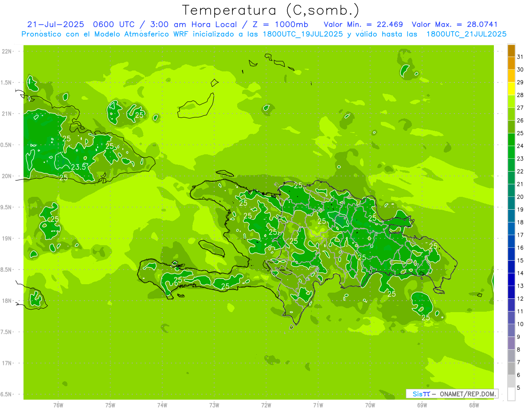
Task: Click the legend swatch between 29 and 30
Action: 511,76
